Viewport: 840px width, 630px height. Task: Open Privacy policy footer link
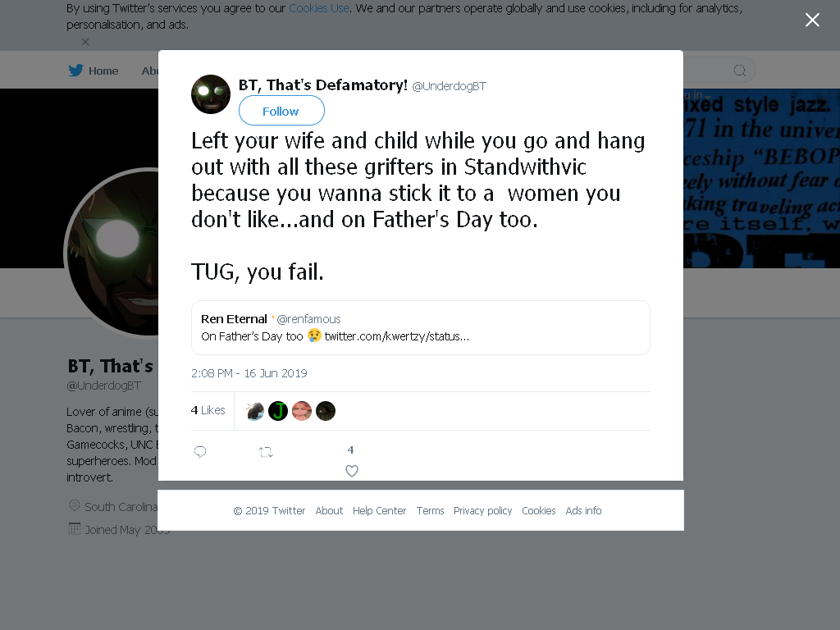[x=482, y=510]
